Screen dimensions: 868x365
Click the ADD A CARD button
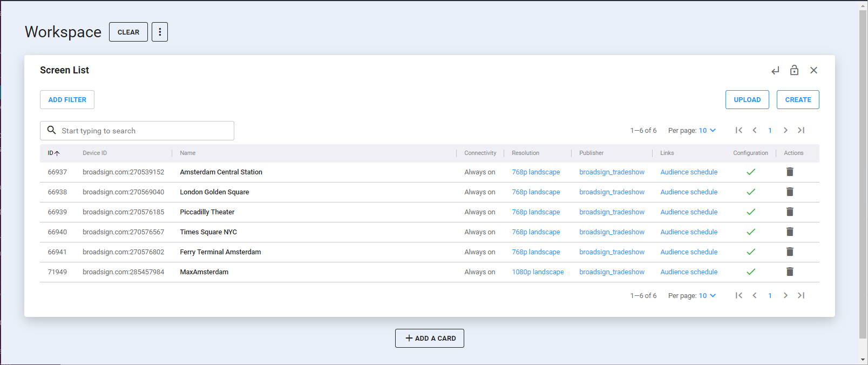pos(430,339)
